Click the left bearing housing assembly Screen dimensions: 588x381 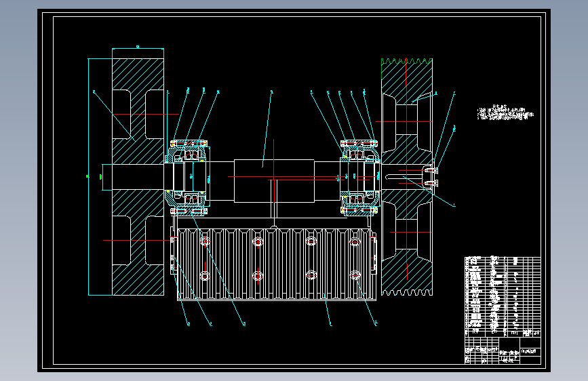pos(187,178)
